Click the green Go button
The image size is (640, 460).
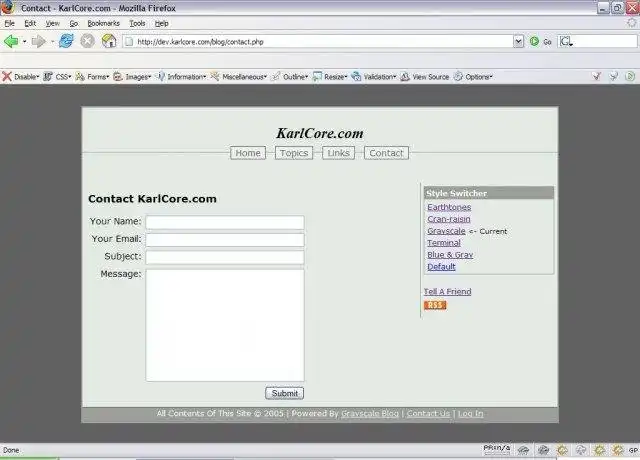pyautogui.click(x=540, y=41)
